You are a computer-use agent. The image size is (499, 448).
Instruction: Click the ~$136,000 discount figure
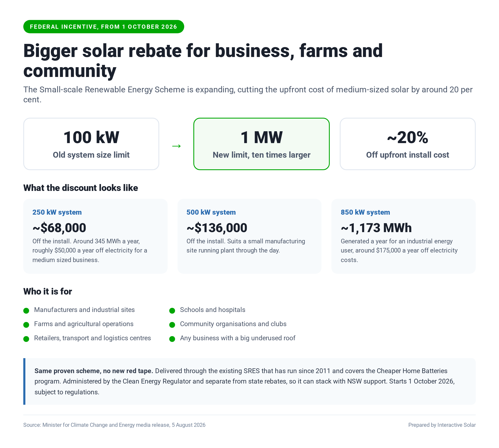tap(217, 228)
